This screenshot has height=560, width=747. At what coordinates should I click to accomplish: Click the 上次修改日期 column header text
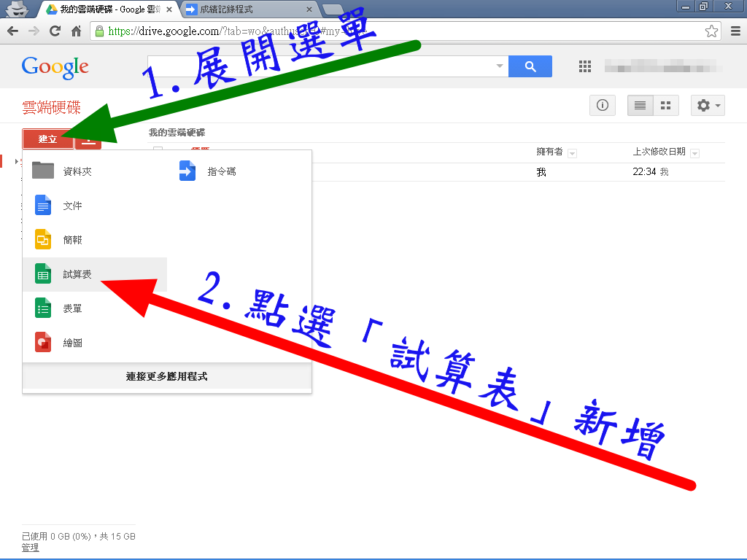(659, 152)
